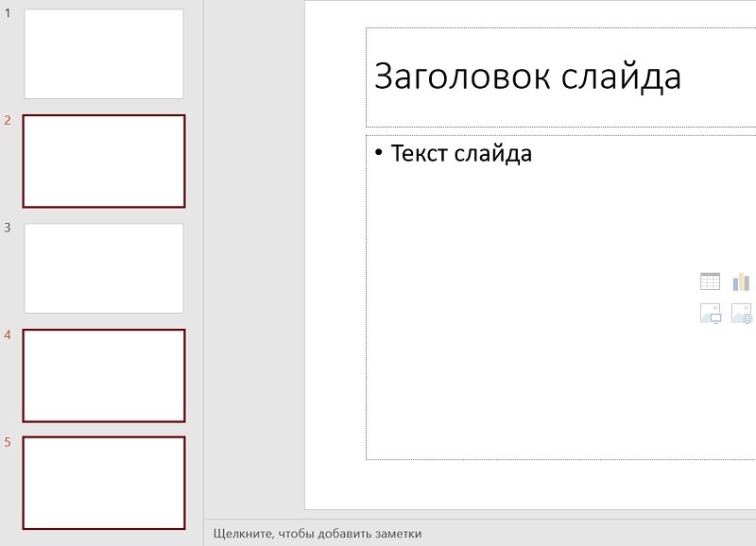The height and width of the screenshot is (546, 756).
Task: Click the 'Заголовок слайда' title placeholder
Action: pyautogui.click(x=560, y=77)
